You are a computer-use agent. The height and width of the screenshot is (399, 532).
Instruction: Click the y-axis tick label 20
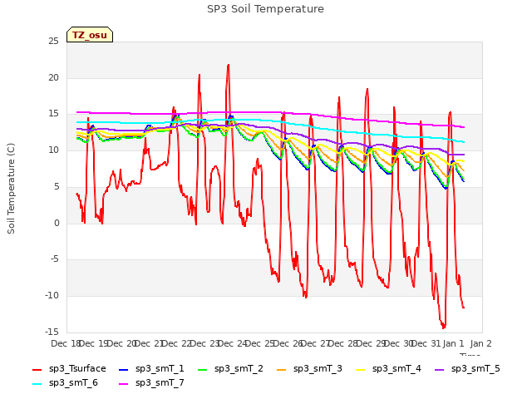(x=53, y=77)
